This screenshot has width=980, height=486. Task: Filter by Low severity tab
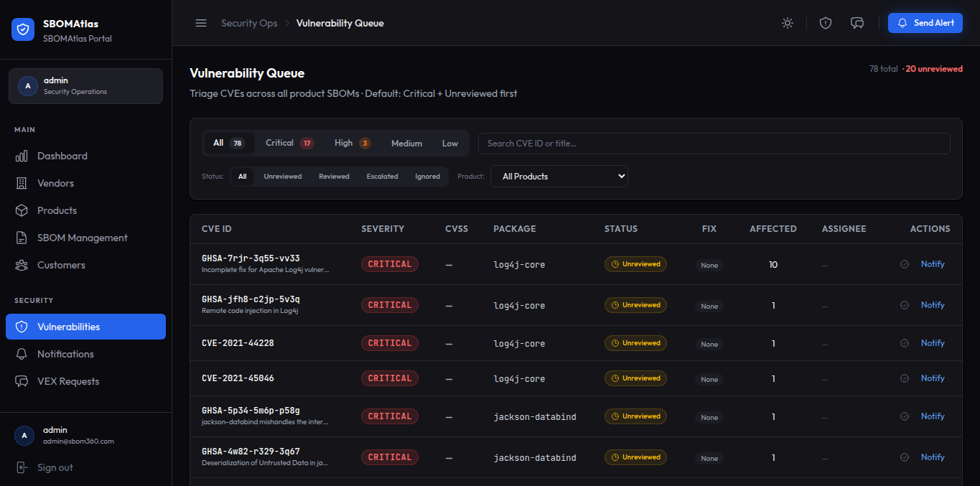click(x=450, y=144)
